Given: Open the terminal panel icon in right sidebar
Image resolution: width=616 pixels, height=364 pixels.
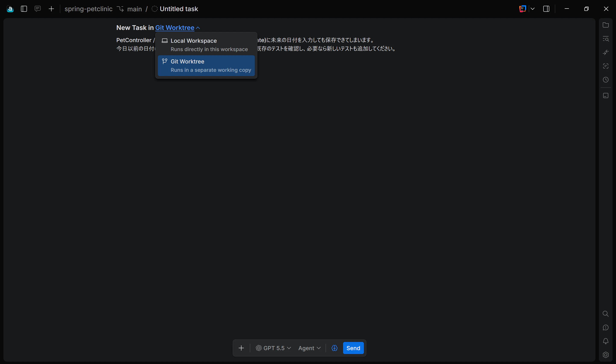Looking at the screenshot, I should [x=606, y=95].
